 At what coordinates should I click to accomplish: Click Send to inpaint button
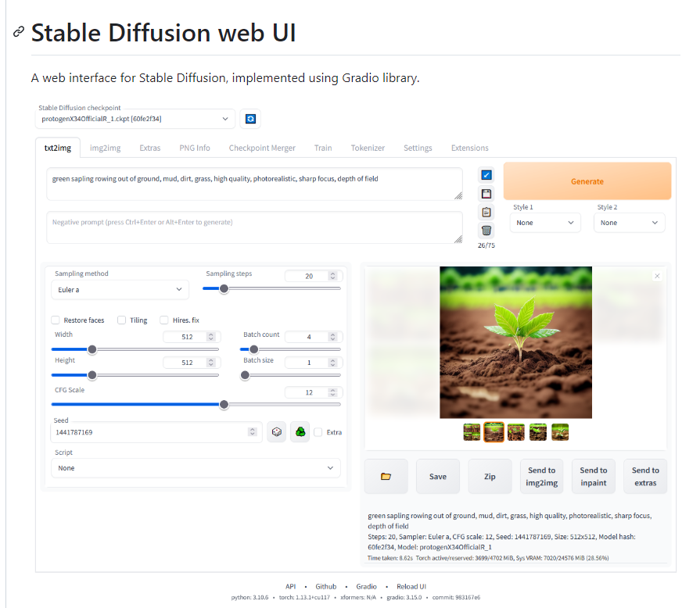click(594, 477)
